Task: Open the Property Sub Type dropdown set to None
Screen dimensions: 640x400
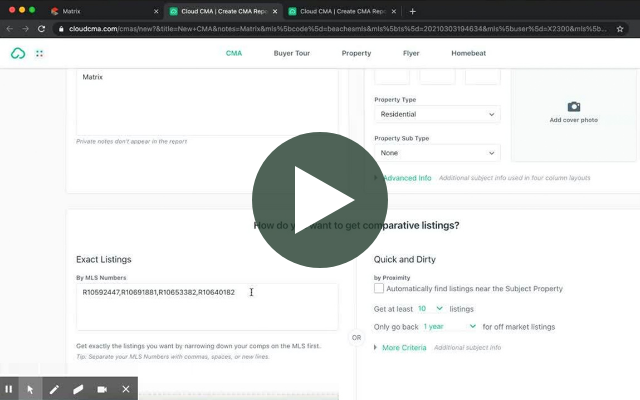Action: pyautogui.click(x=437, y=153)
